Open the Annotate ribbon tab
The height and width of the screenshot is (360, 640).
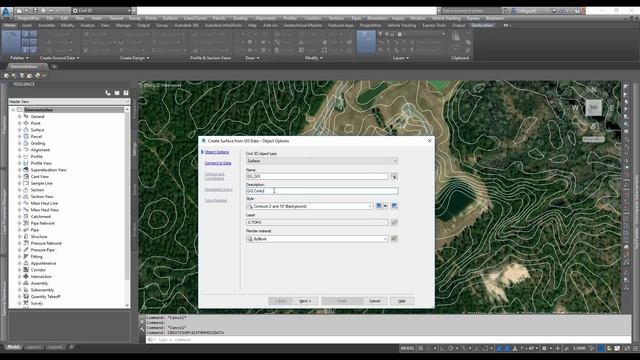[x=46, y=25]
